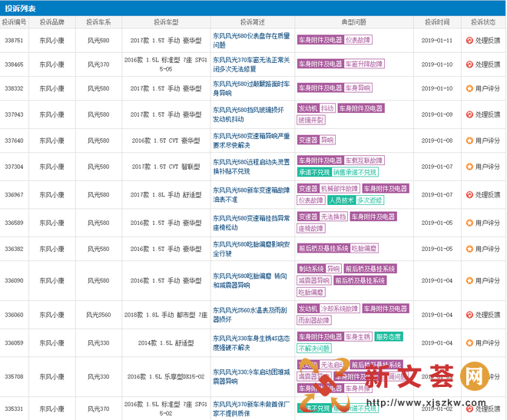
Task: Open complaint link 东风风光580挡风玻璃损坏发动机抖动
Action: [248, 114]
